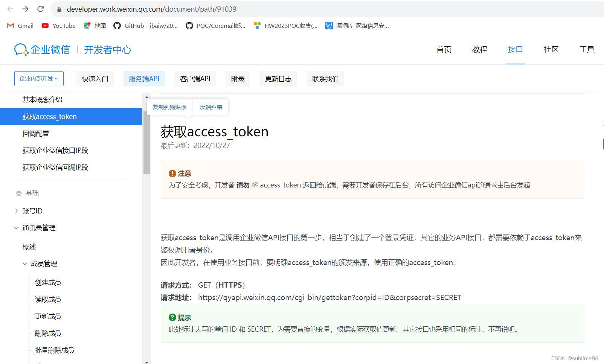Click the 复制到剪贴板 button

pos(169,107)
